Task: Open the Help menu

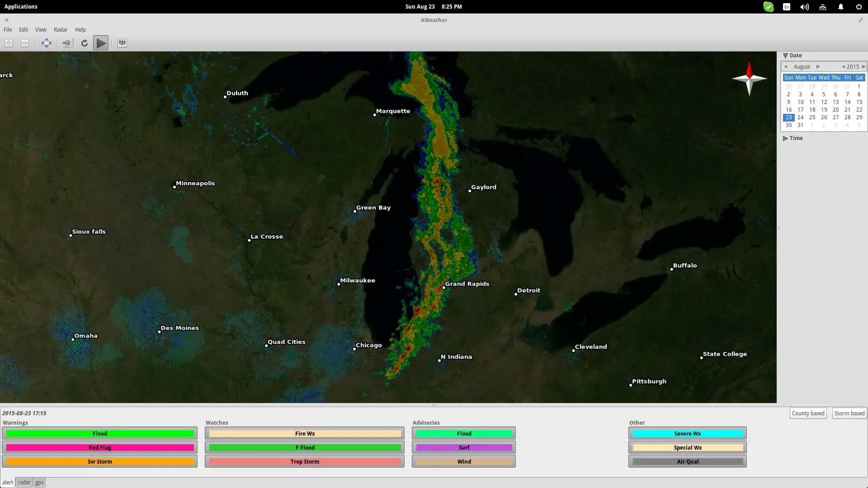Action: coord(80,30)
